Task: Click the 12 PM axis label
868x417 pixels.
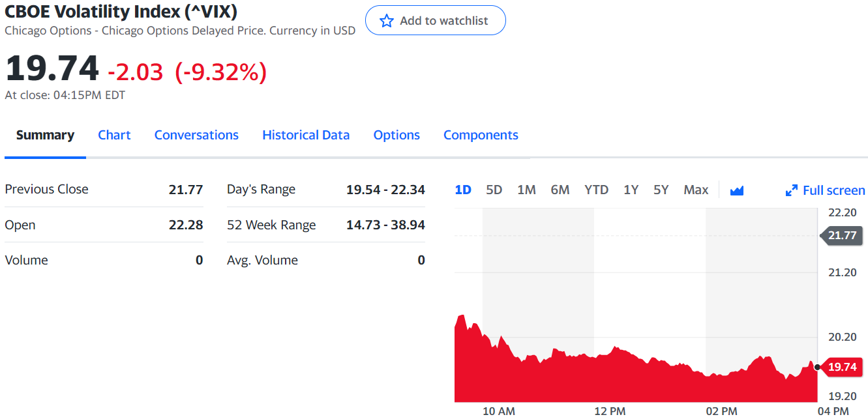Action: 610,410
